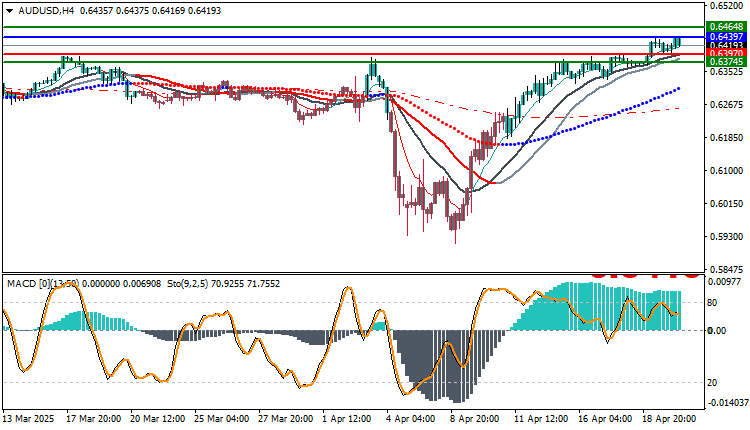The image size is (750, 430).
Task: Click the 0.60150 price scale value
Action: (x=726, y=204)
